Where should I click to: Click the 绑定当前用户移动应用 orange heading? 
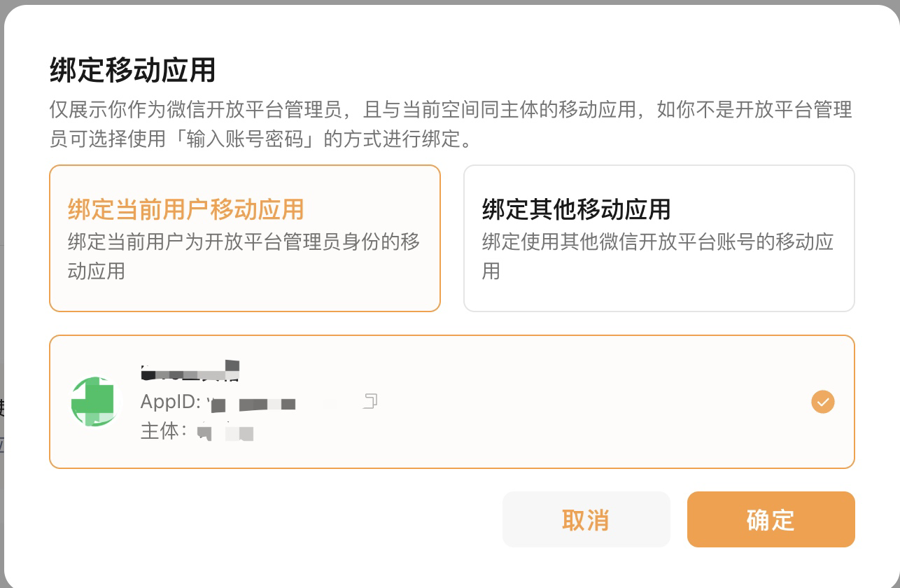[185, 209]
